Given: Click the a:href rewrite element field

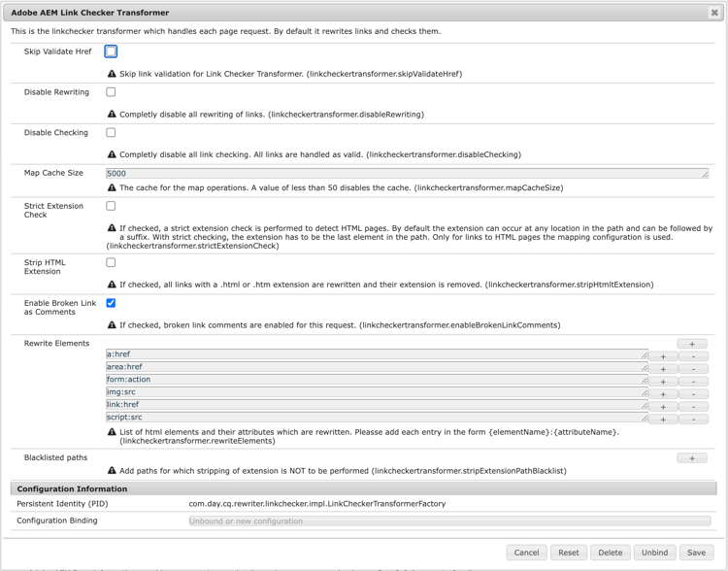Looking at the screenshot, I should click(x=377, y=354).
